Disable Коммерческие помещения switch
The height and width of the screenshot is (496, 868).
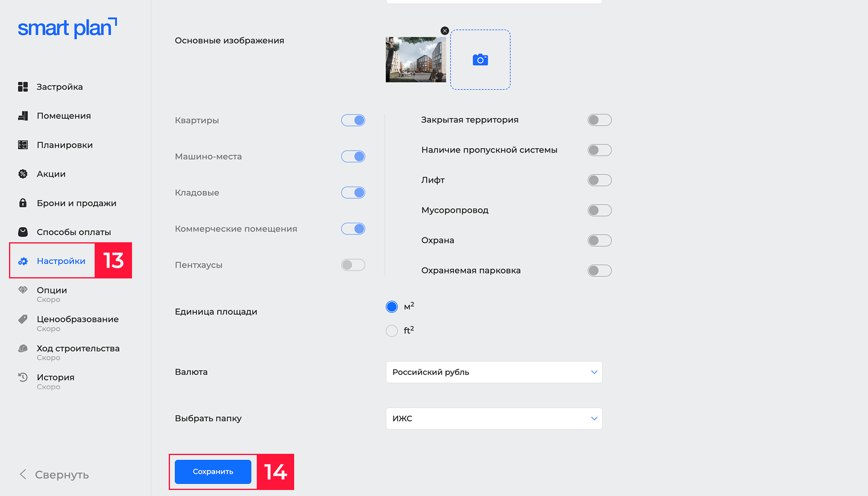click(x=353, y=228)
